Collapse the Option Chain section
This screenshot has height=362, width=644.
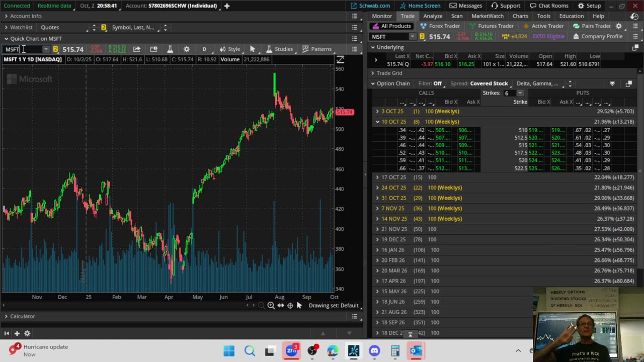pyautogui.click(x=373, y=83)
